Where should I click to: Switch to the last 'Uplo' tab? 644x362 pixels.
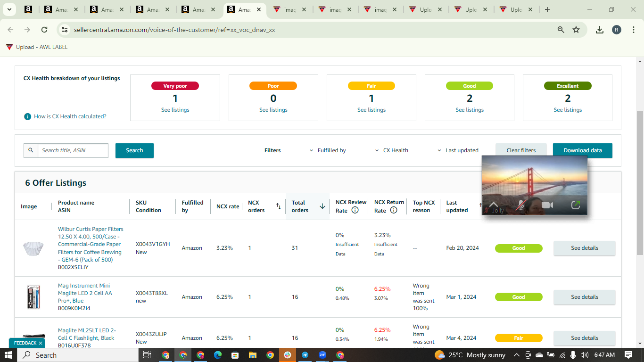[x=516, y=9]
